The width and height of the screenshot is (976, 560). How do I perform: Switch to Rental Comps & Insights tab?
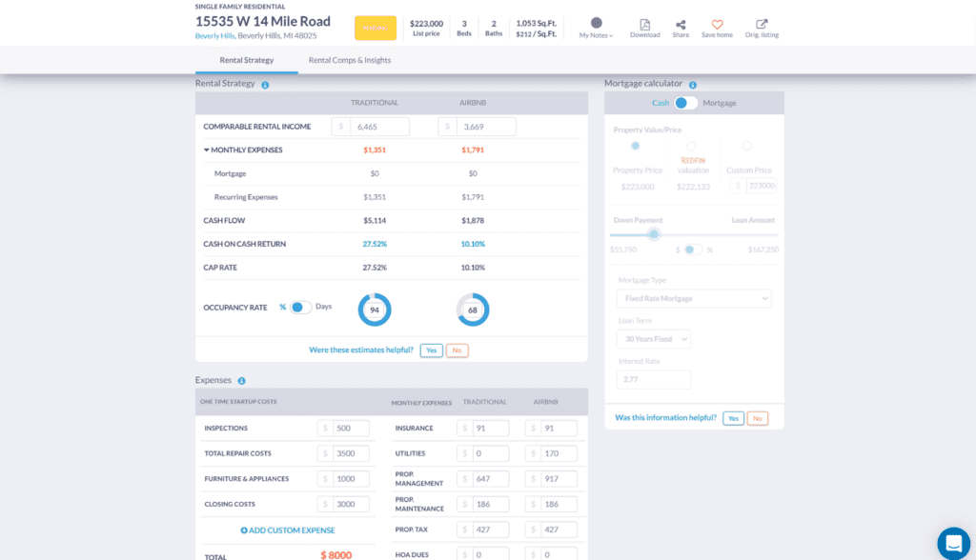click(x=349, y=60)
